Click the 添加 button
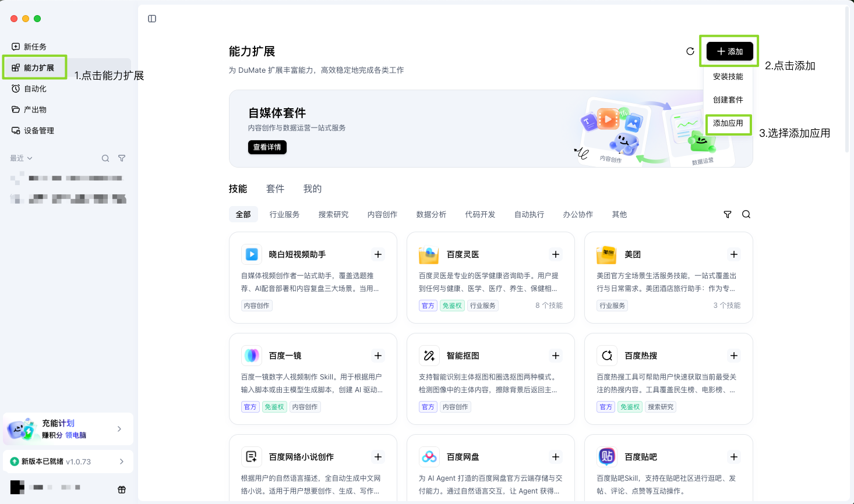 (730, 51)
